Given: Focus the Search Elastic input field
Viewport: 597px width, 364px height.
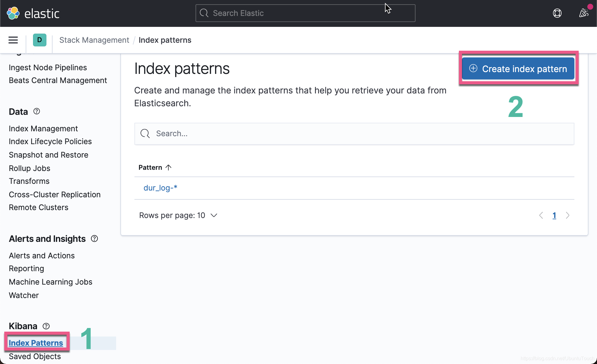Looking at the screenshot, I should point(305,13).
